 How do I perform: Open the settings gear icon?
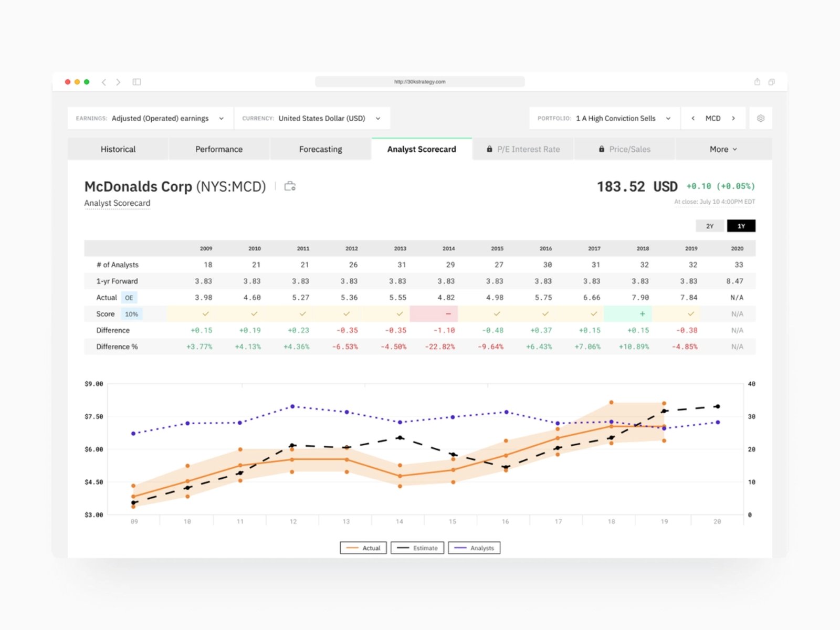pos(761,118)
